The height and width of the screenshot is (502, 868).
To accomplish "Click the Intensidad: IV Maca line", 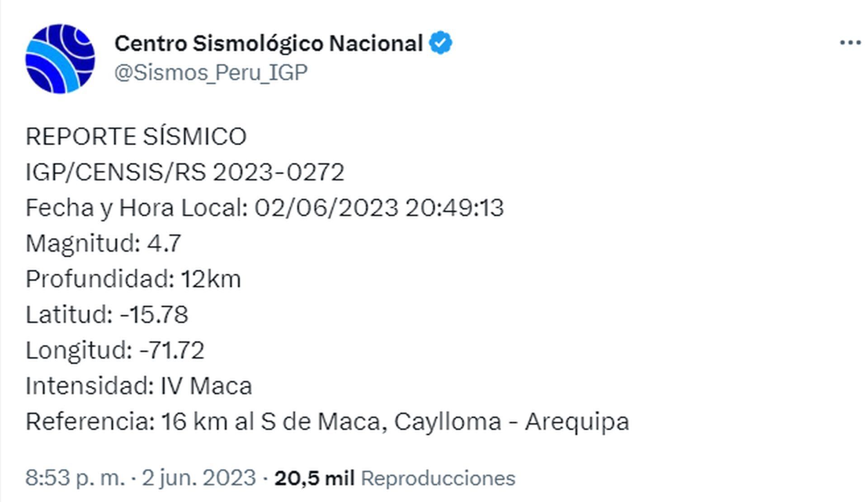I will 139,386.
